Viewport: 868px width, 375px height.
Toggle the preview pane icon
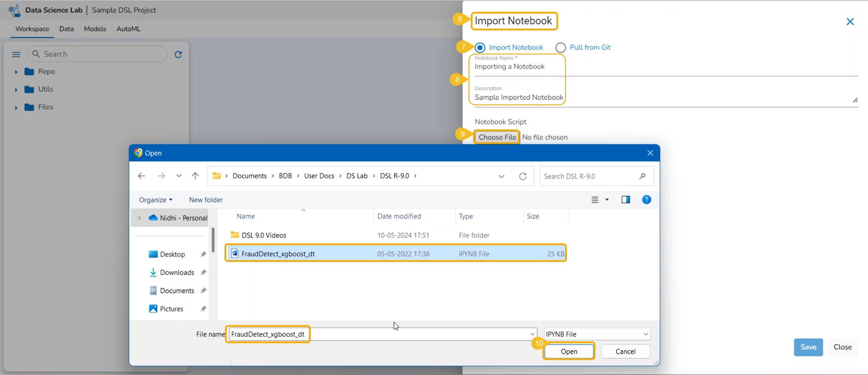tap(625, 200)
